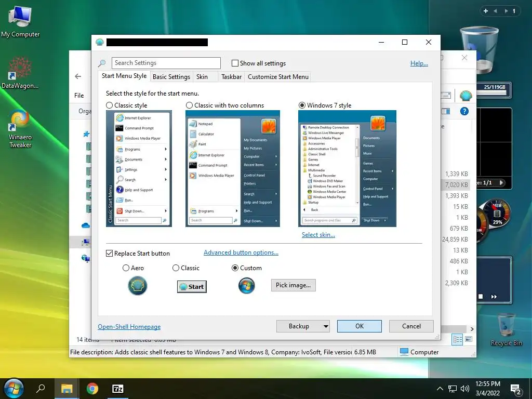The height and width of the screenshot is (399, 532).
Task: Click the back arrow in Explorer window
Action: coord(78,76)
